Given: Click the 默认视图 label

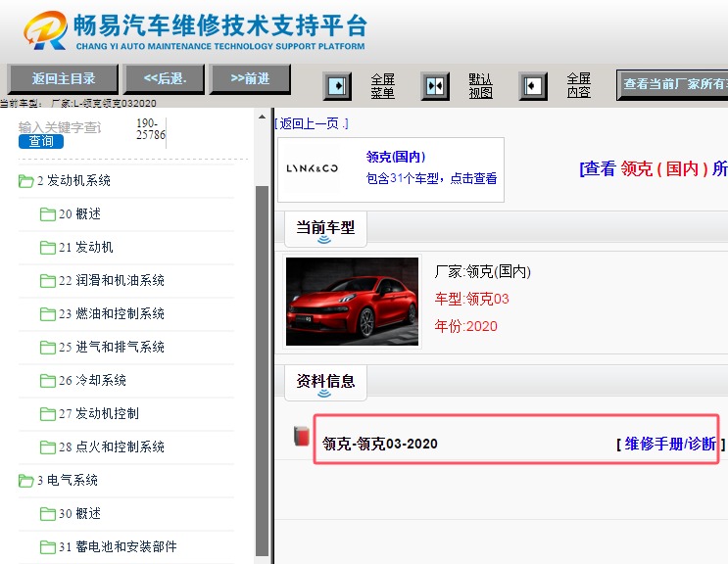Looking at the screenshot, I should coord(480,86).
